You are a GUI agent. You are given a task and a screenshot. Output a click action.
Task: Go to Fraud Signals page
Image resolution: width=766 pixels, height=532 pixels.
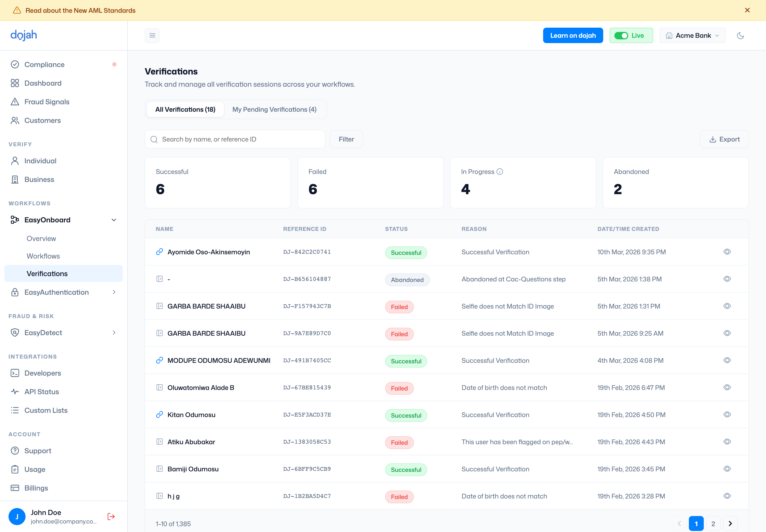pos(63,102)
